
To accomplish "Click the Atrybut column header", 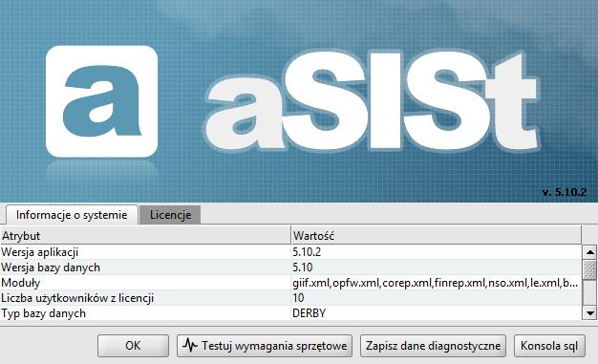I will (145, 236).
